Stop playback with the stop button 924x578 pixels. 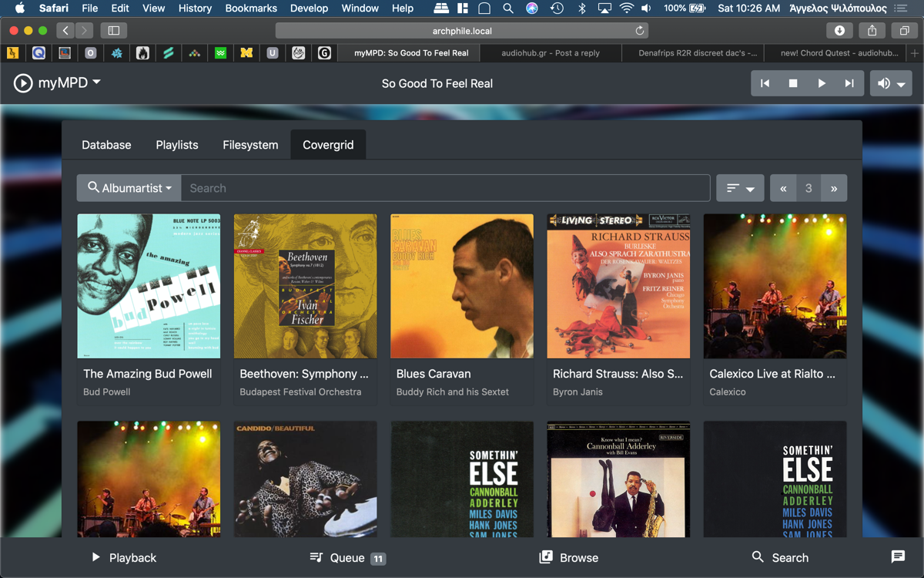point(793,83)
